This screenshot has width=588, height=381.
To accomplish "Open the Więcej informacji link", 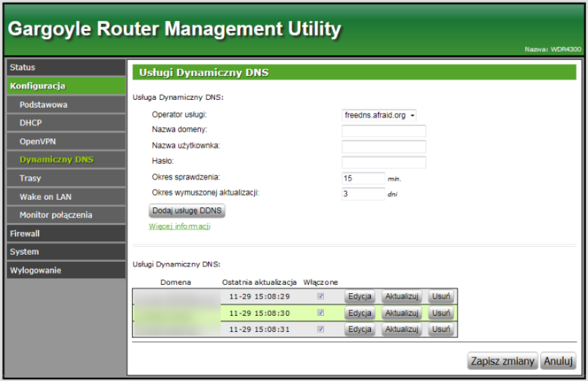I will 180,226.
